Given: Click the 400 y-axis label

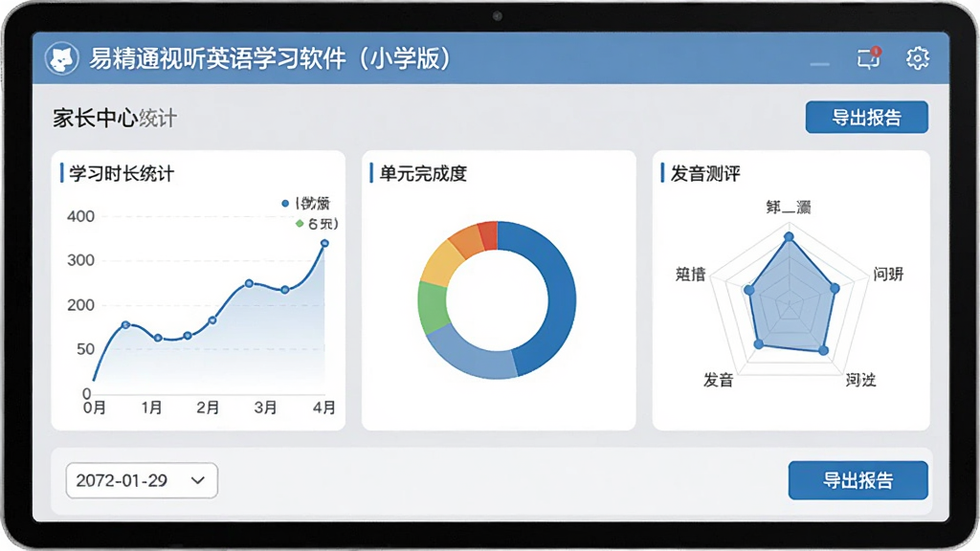Looking at the screenshot, I should click(x=80, y=217).
